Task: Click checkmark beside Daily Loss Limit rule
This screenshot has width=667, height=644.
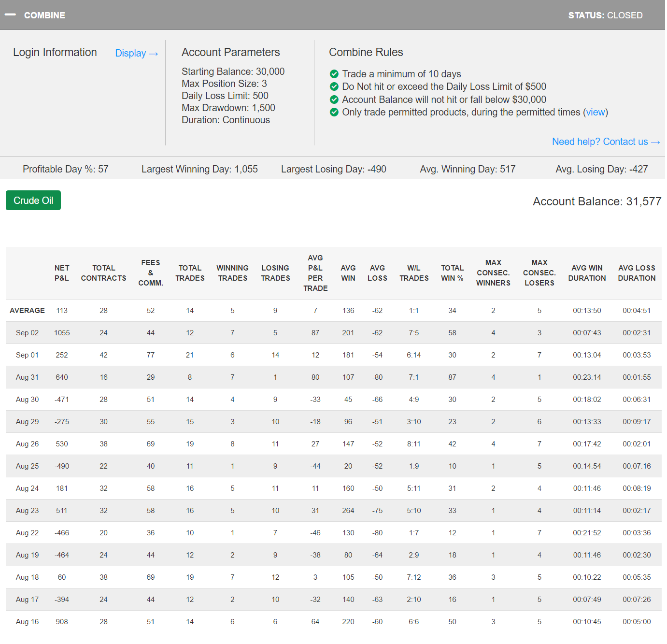Action: tap(334, 86)
